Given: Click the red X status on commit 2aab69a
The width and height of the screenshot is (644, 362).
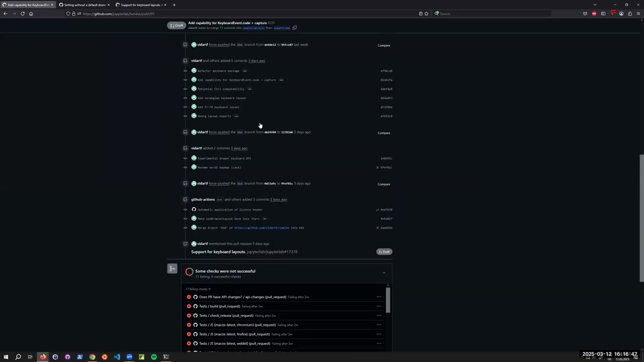Looking at the screenshot, I should [377, 228].
